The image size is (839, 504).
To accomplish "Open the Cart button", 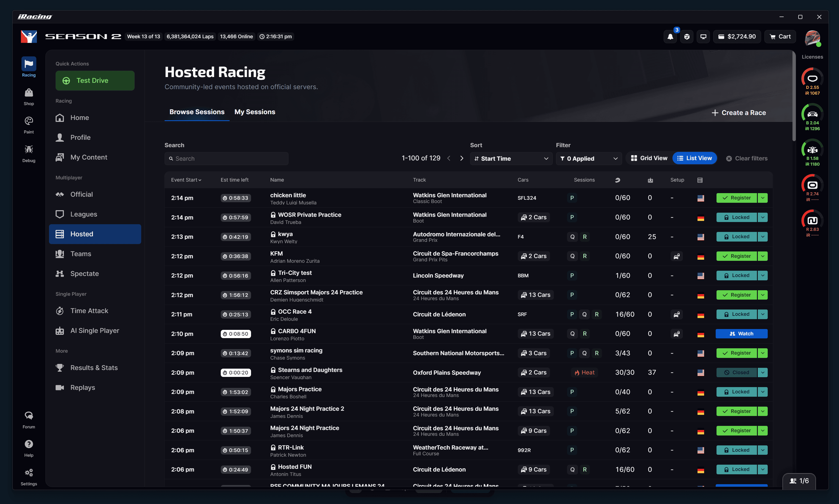I will (780, 37).
